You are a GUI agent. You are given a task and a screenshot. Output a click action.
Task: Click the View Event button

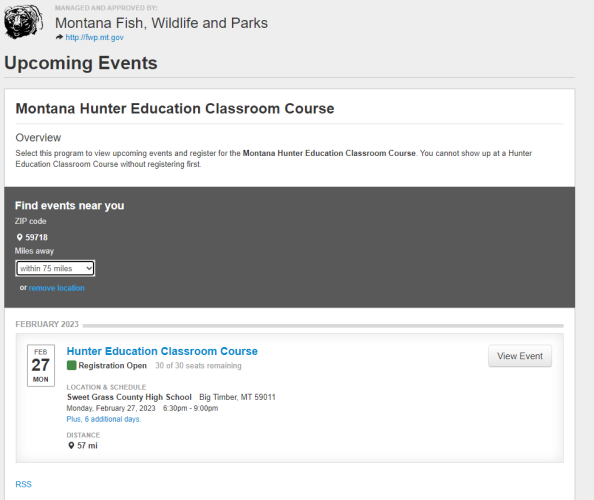(520, 356)
